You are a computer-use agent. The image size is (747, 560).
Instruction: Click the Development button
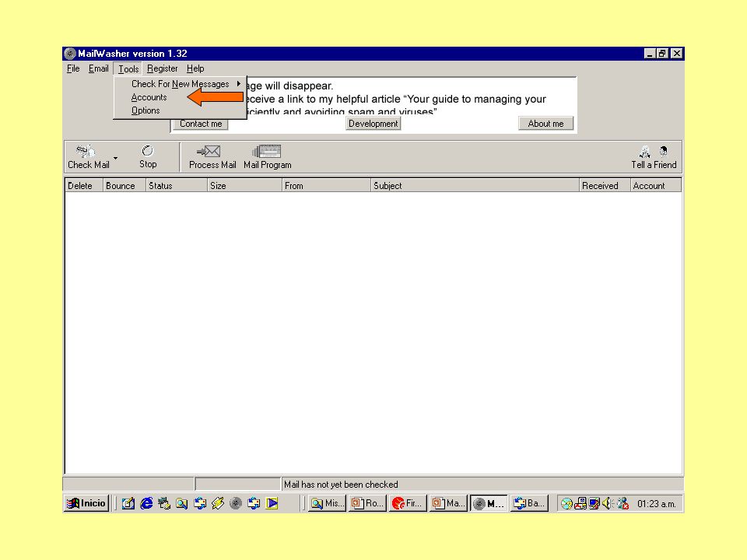[x=373, y=124]
